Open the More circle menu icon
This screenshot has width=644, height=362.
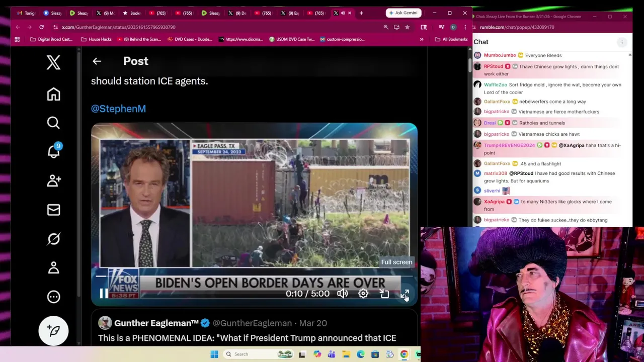53,297
